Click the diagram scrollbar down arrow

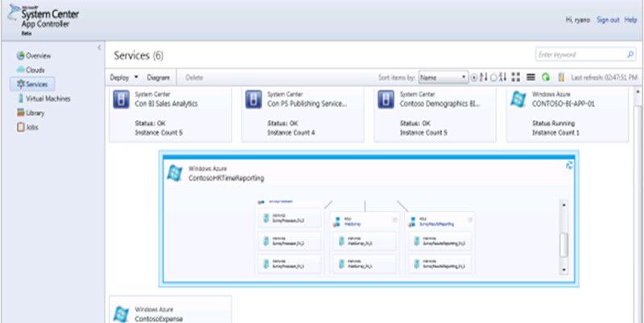pos(564,270)
